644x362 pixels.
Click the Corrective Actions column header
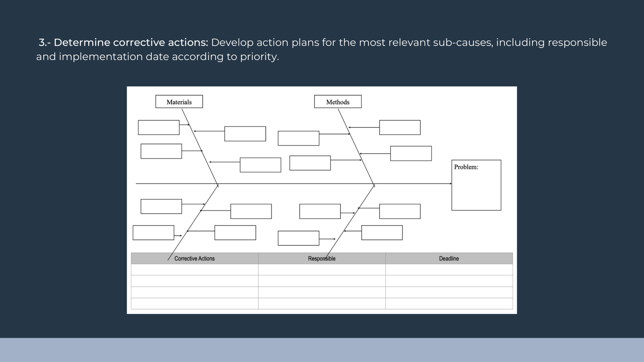194,258
